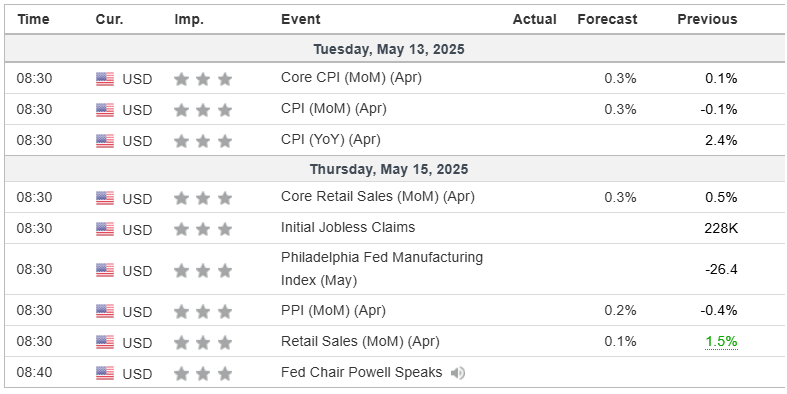This screenshot has height=394, width=787.
Task: Open the CPI (MoM) (Apr) event
Action: [x=333, y=109]
